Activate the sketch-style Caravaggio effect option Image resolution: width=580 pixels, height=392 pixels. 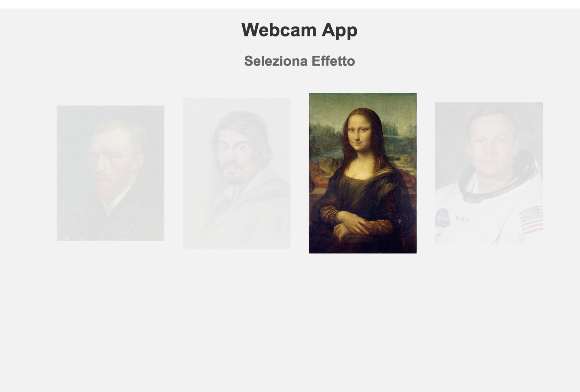click(x=237, y=171)
